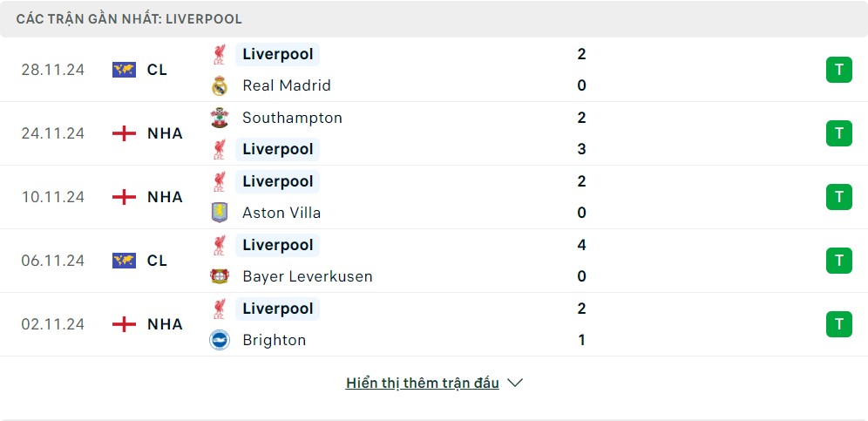The height and width of the screenshot is (421, 868).
Task: Open the Real Madrid team link
Action: point(287,85)
